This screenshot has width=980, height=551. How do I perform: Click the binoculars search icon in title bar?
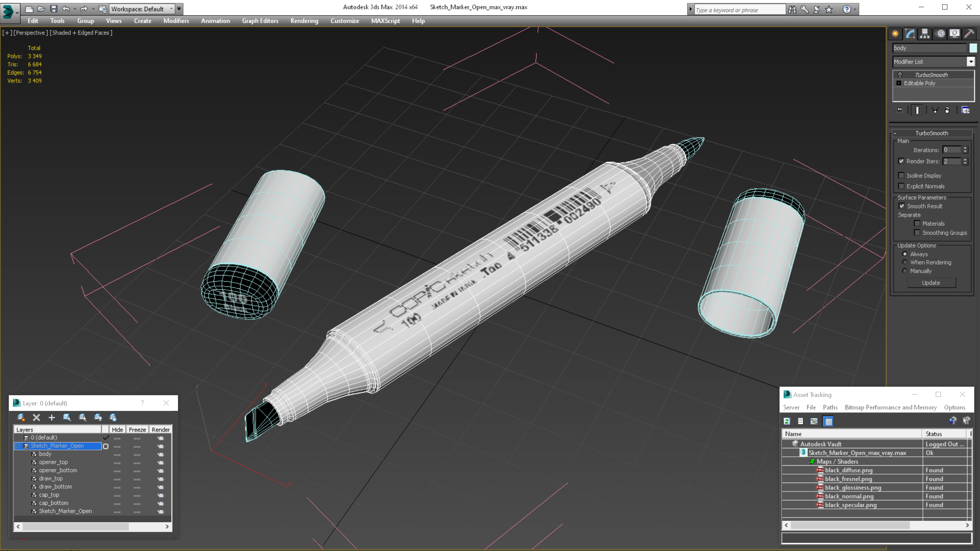click(x=793, y=9)
